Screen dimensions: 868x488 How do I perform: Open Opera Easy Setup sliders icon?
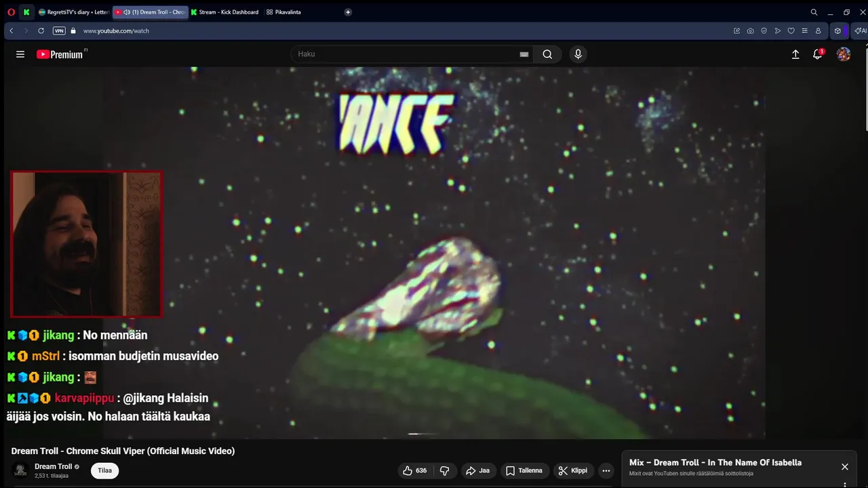[x=804, y=30]
